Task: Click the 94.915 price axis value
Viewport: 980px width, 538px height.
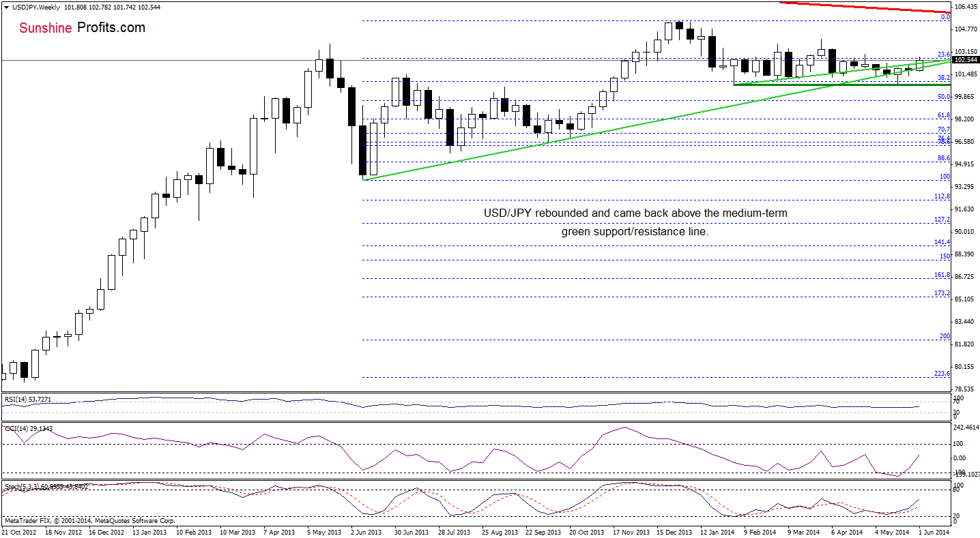Action: tap(966, 164)
